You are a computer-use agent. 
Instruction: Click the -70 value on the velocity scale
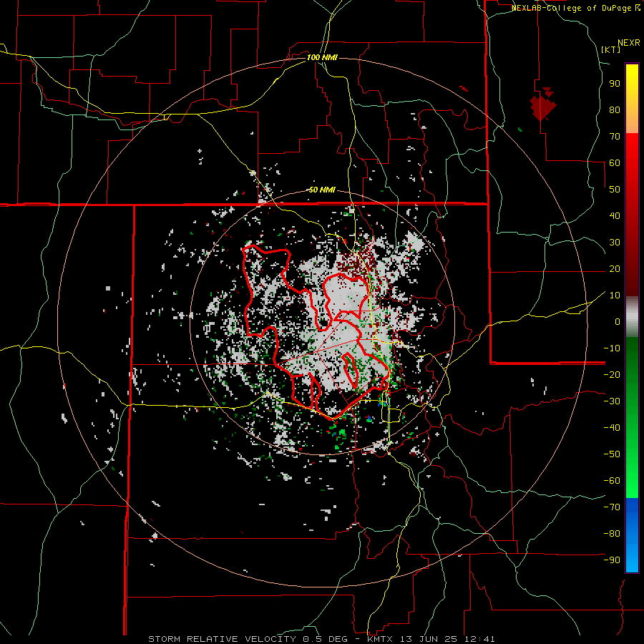[612, 507]
